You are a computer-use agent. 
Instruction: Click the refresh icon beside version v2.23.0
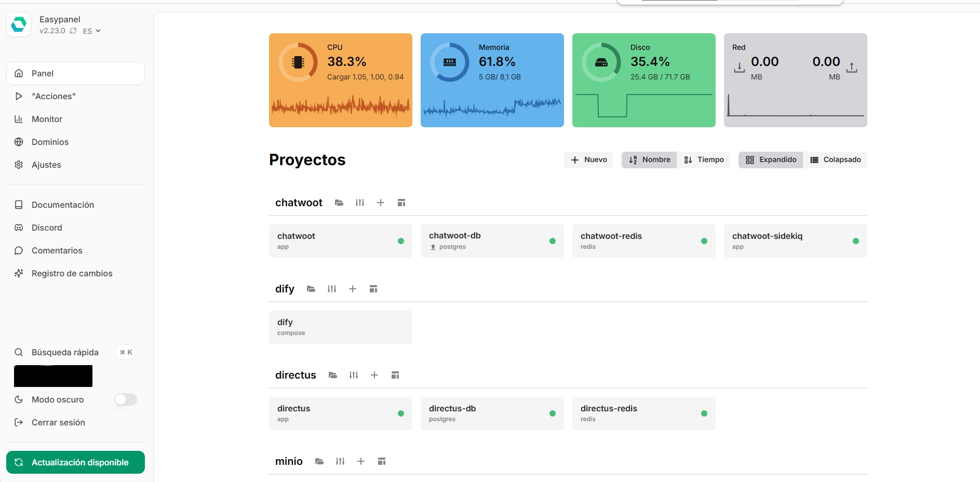73,31
